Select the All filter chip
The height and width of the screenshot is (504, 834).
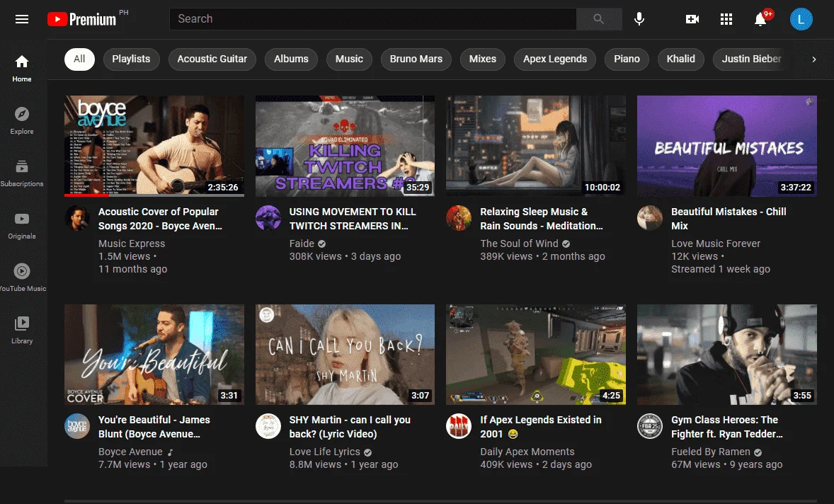[79, 59]
